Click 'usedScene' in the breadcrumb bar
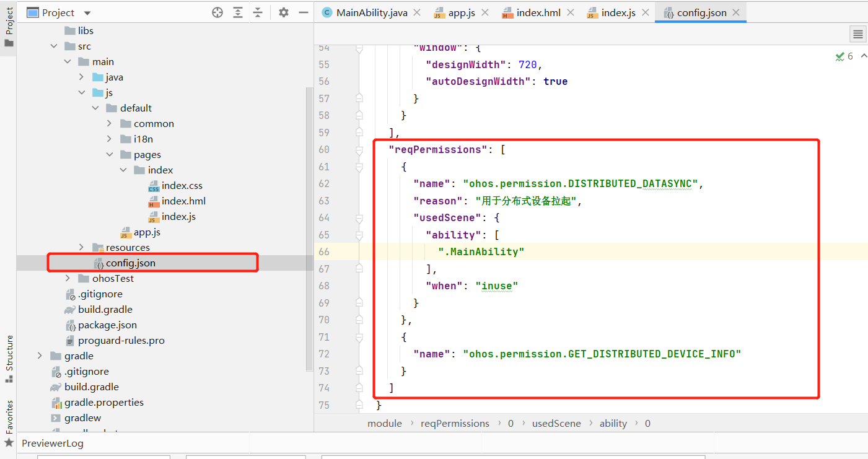 pos(556,424)
